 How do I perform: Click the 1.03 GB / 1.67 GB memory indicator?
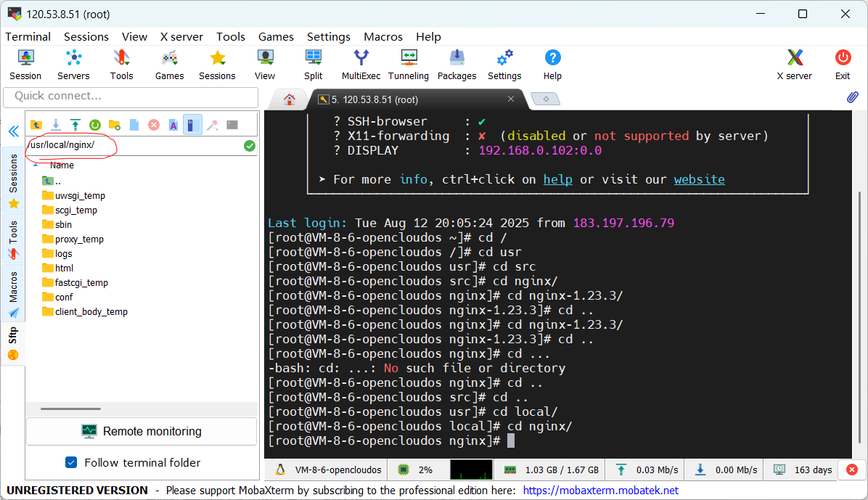552,470
